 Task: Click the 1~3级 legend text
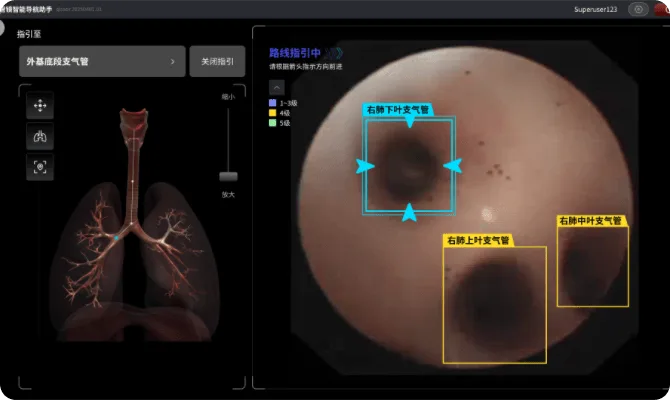[x=288, y=103]
